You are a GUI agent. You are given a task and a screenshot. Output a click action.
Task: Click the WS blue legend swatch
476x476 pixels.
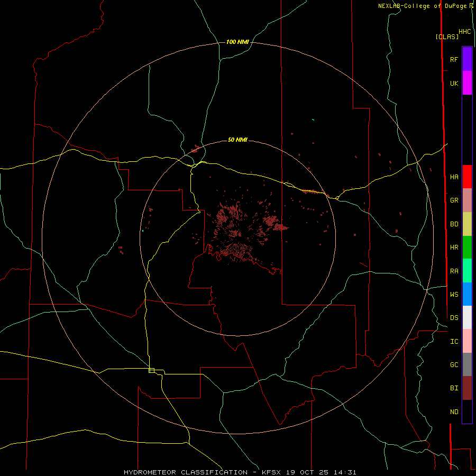click(x=467, y=294)
